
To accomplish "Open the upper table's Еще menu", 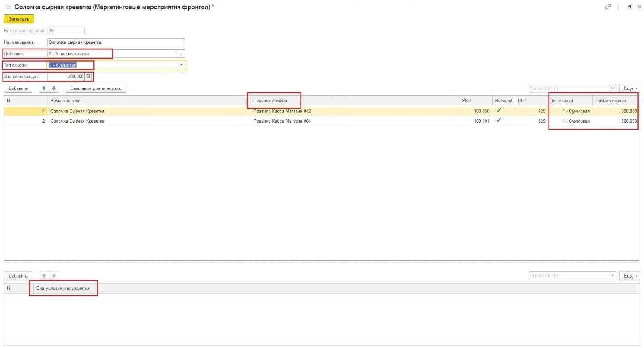I will pyautogui.click(x=630, y=88).
